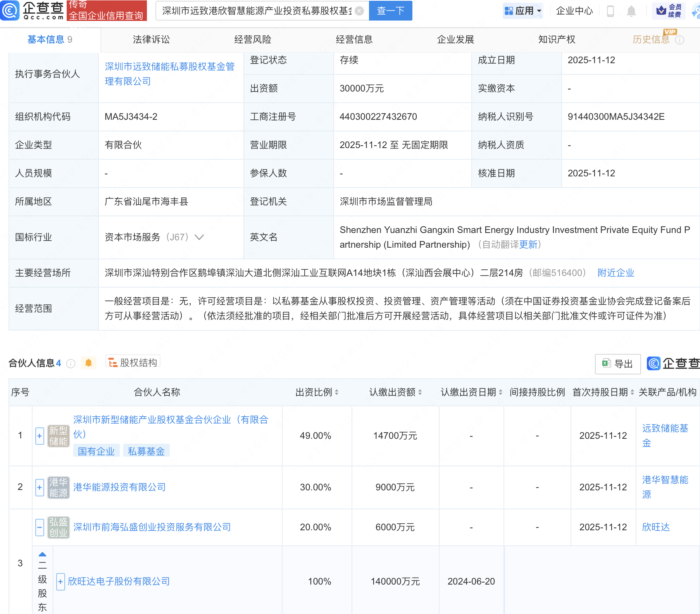Click the Qcc.com logo icon
700x614 pixels.
point(10,10)
